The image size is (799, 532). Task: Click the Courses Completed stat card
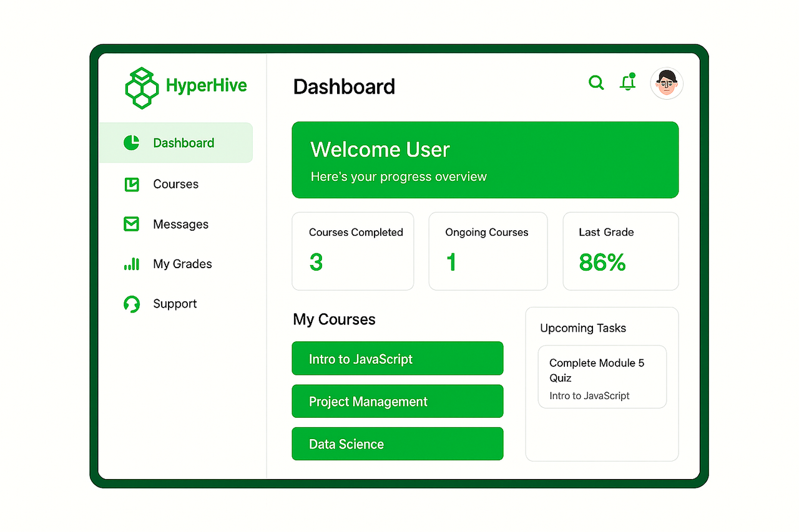tap(353, 251)
